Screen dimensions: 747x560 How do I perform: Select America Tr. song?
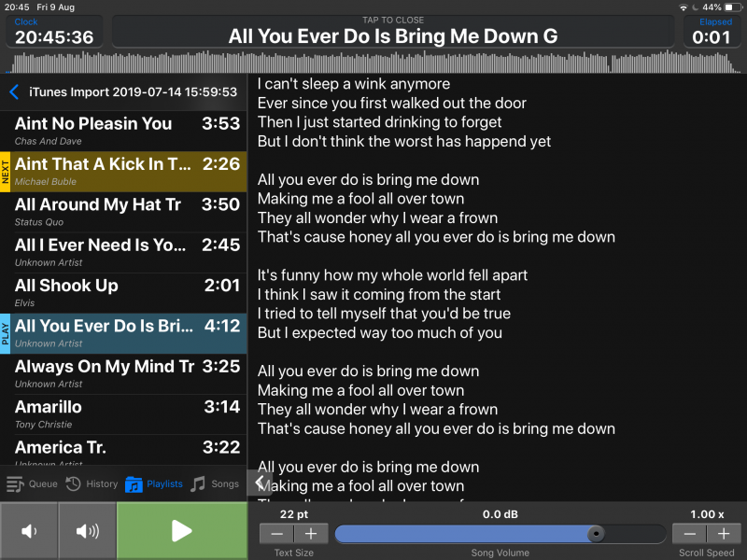124,450
